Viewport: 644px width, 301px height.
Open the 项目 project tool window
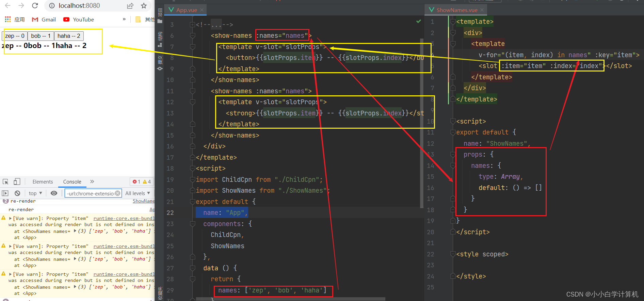click(x=160, y=16)
